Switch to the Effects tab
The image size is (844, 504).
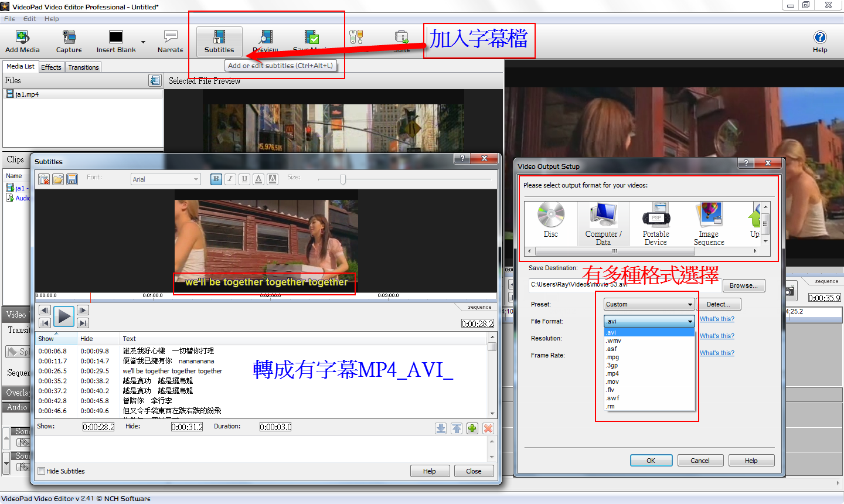coord(51,67)
